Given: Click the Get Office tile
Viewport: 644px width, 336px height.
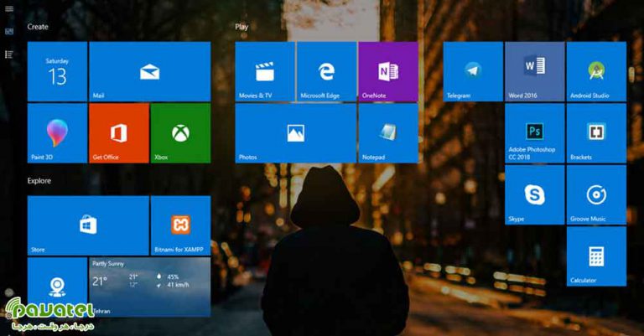Looking at the screenshot, I should (119, 133).
